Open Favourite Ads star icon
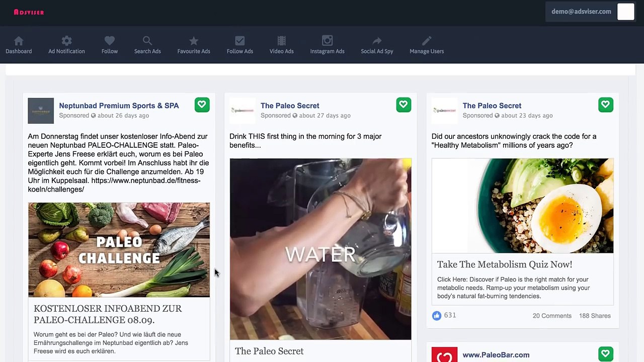Screen dimensions: 644x362 (194, 41)
